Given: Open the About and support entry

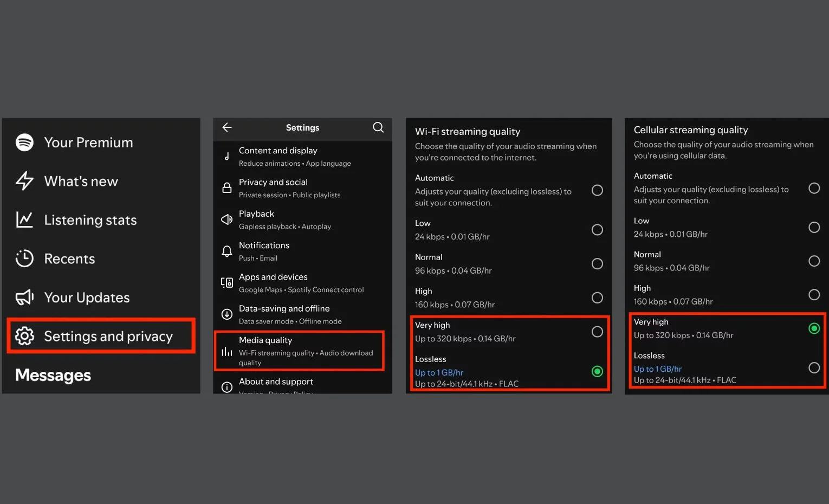Looking at the screenshot, I should 302,385.
